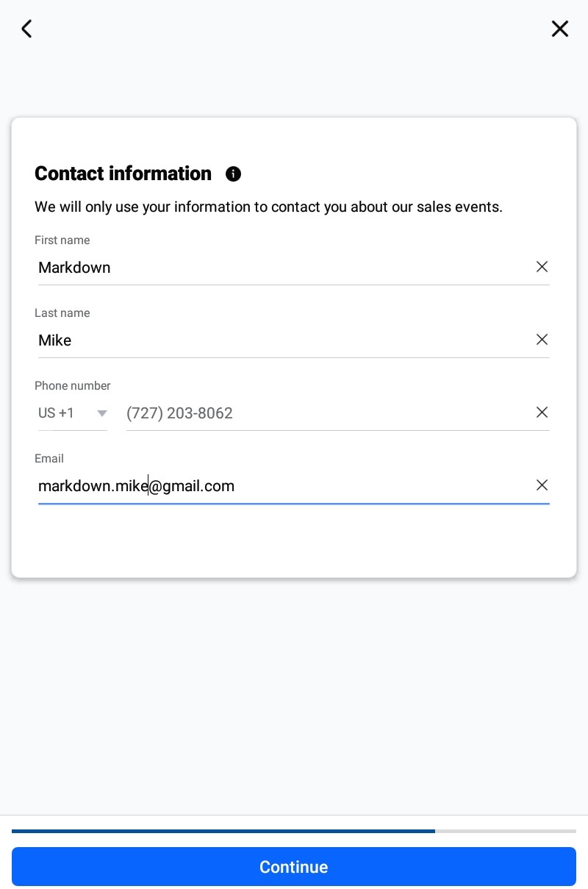Go back using the left arrow
The height and width of the screenshot is (889, 588).
coord(26,29)
